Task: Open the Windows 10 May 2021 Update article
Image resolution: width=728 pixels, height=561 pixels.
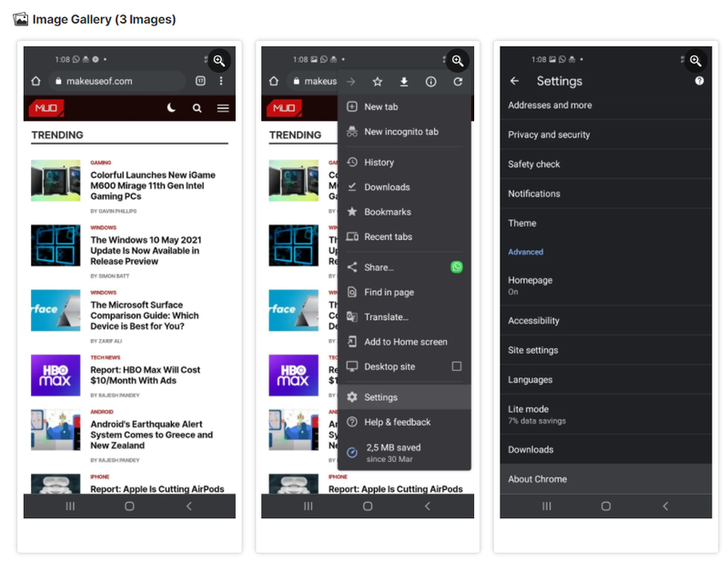Action: [145, 250]
